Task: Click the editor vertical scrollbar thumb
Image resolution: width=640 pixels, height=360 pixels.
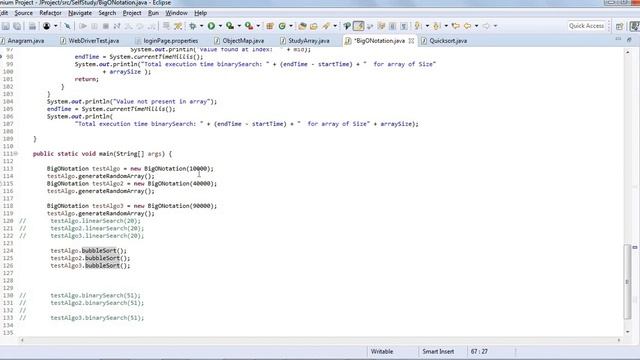Action: [x=627, y=281]
